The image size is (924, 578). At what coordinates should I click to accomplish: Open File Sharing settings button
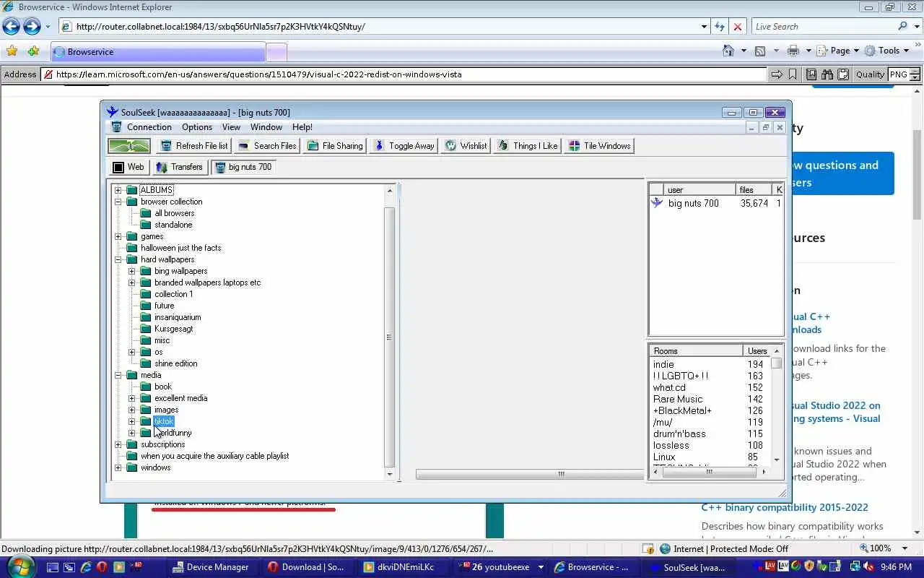[334, 146]
